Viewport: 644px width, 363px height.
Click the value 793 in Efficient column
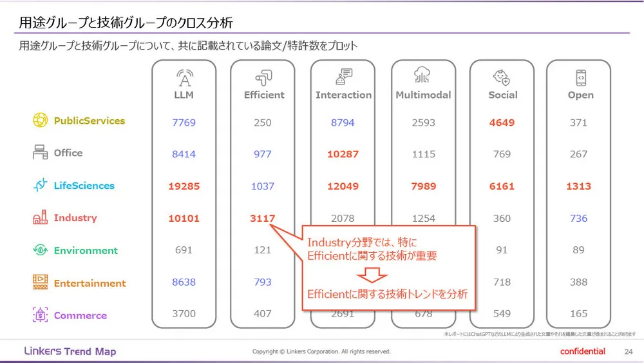pyautogui.click(x=263, y=282)
